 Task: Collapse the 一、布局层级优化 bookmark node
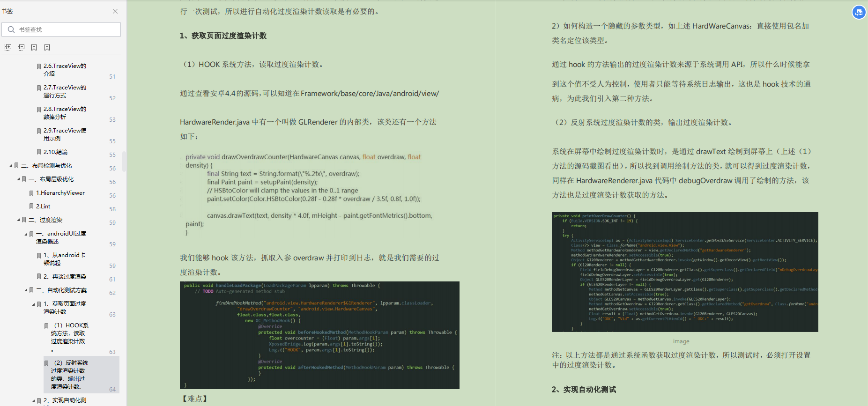(x=18, y=179)
